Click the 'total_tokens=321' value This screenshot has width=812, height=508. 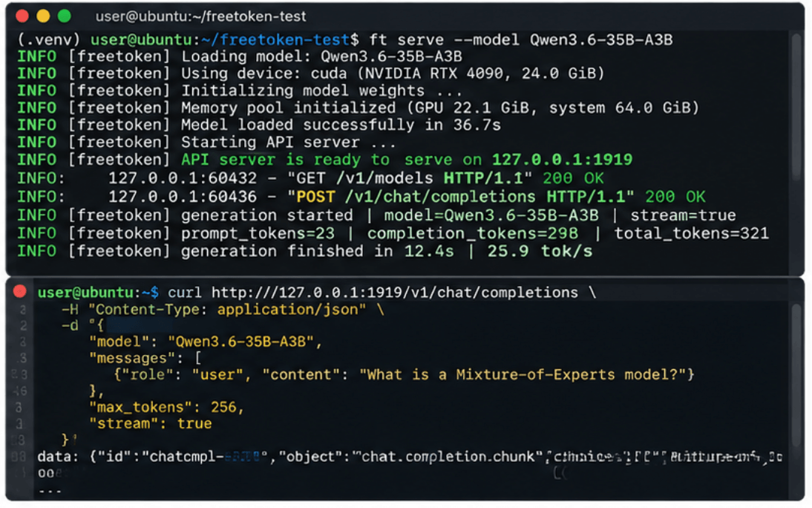point(691,233)
